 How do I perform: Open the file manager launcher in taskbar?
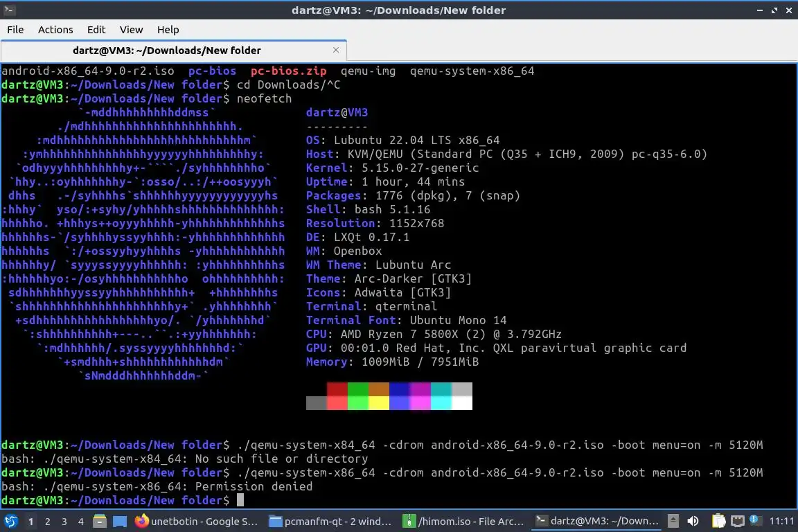[x=100, y=521]
